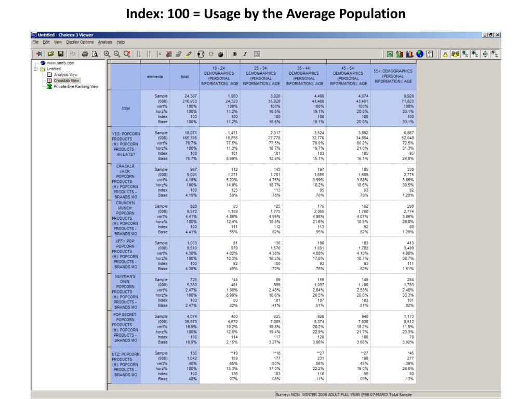Click the box connector diagram icon
The height and width of the screenshot is (399, 532).
pyautogui.click(x=201, y=54)
